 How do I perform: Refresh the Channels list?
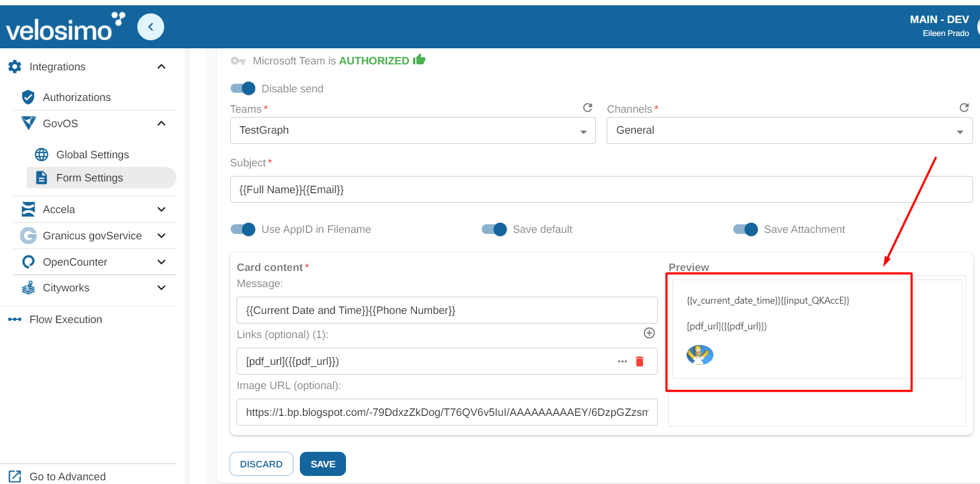[x=964, y=108]
